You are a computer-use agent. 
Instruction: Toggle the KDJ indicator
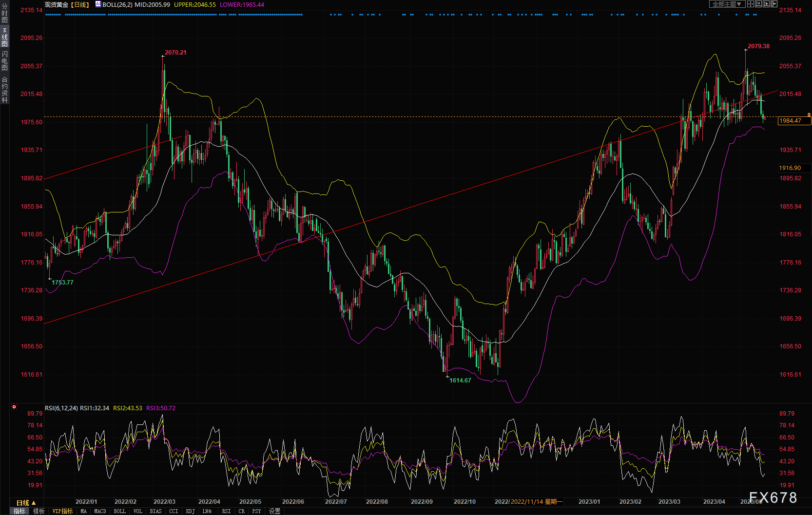pyautogui.click(x=190, y=511)
